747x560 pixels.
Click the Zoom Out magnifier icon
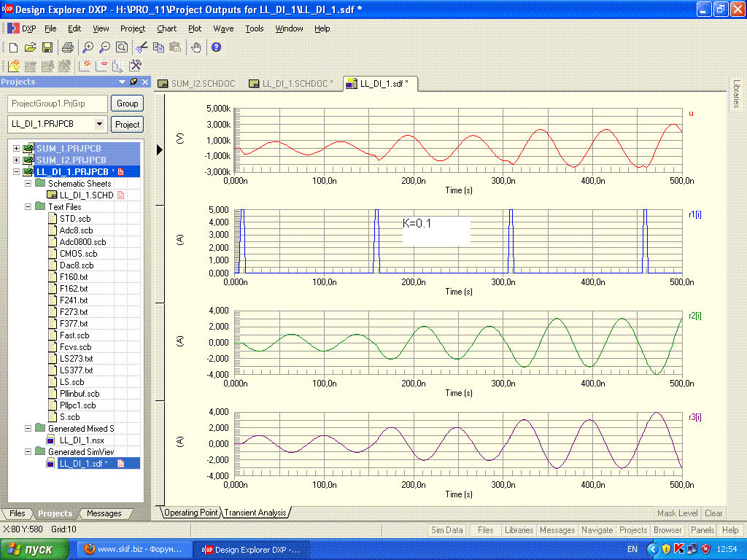pos(104,47)
